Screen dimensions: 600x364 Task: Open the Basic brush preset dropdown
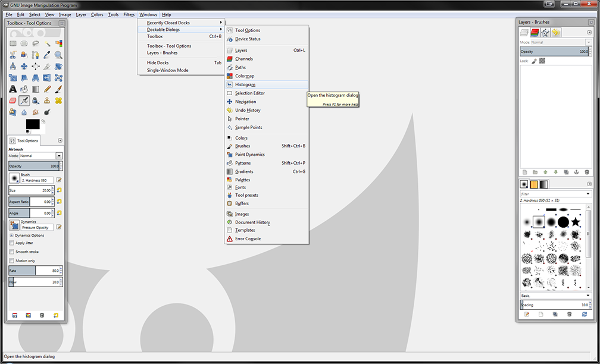[x=555, y=296]
